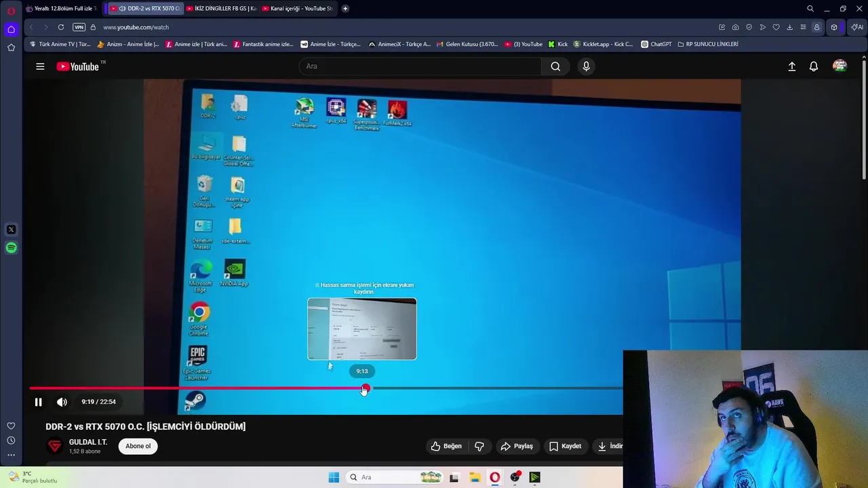Like the video with the Beğen button
Viewport: 868px width, 488px height.
[446, 446]
